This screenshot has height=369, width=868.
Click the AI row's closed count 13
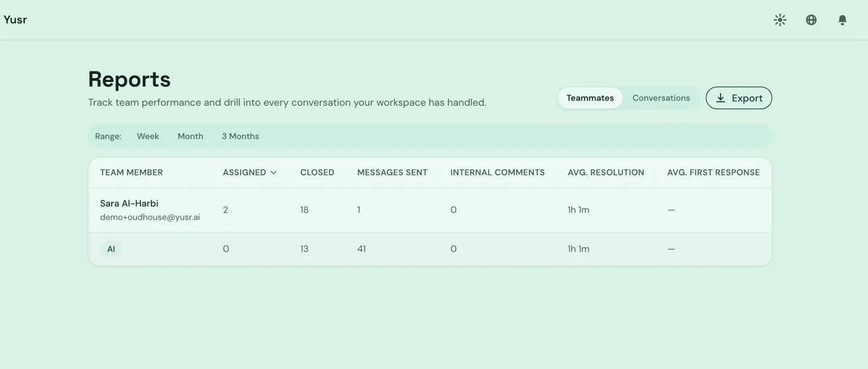pos(304,249)
